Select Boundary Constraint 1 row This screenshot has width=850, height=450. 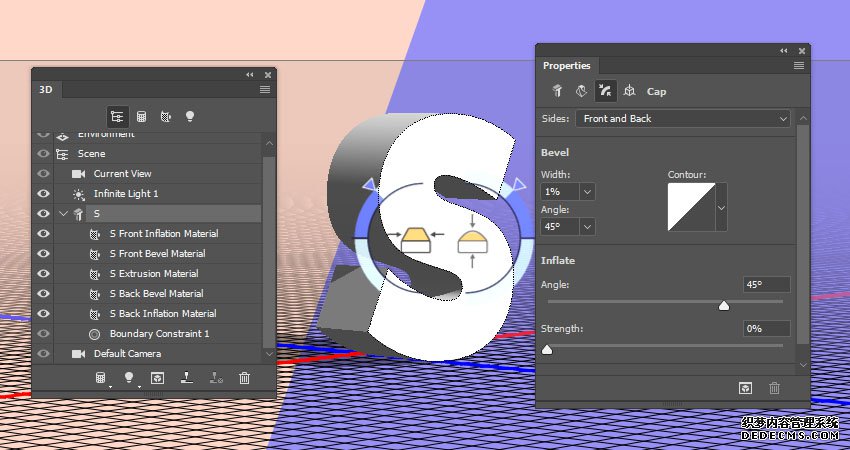[157, 333]
